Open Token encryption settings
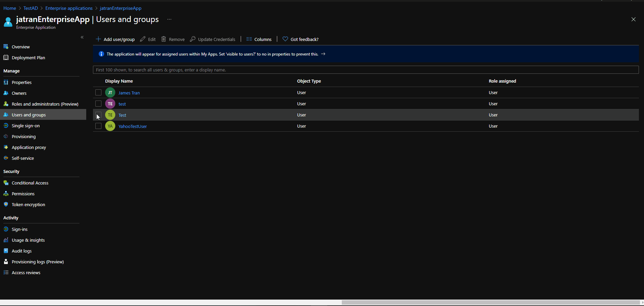Viewport: 644px width, 306px height. click(x=28, y=204)
